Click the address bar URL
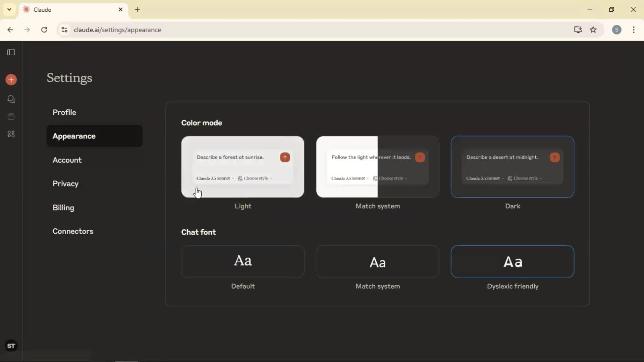Viewport: 644px width, 362px height. (x=117, y=30)
